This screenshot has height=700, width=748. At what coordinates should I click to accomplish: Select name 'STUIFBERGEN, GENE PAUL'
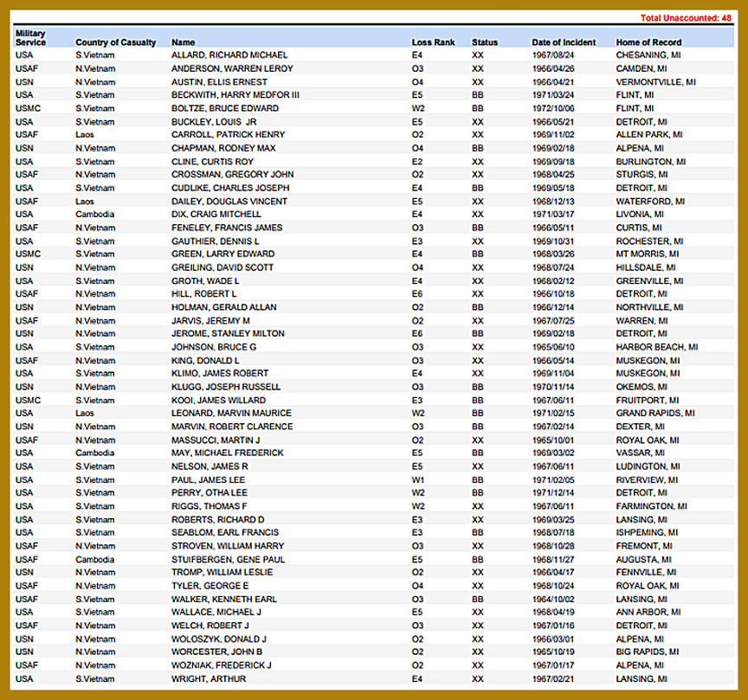(229, 559)
